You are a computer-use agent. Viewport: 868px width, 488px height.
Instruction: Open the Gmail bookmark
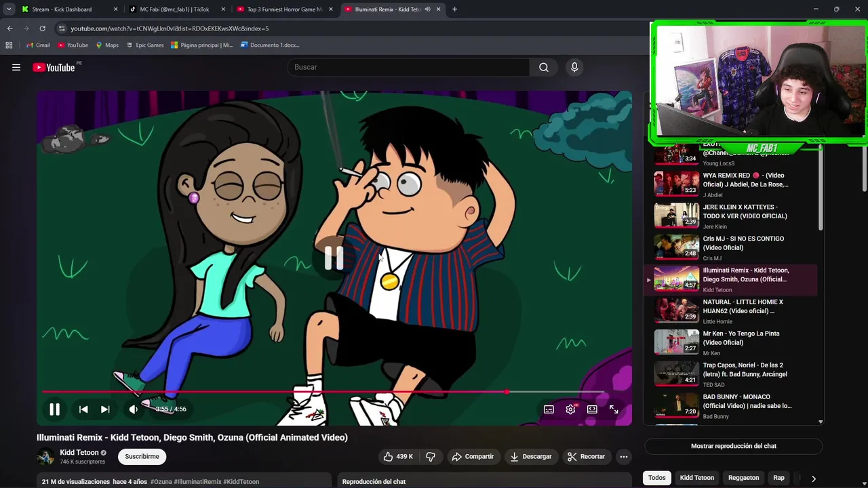tap(38, 45)
